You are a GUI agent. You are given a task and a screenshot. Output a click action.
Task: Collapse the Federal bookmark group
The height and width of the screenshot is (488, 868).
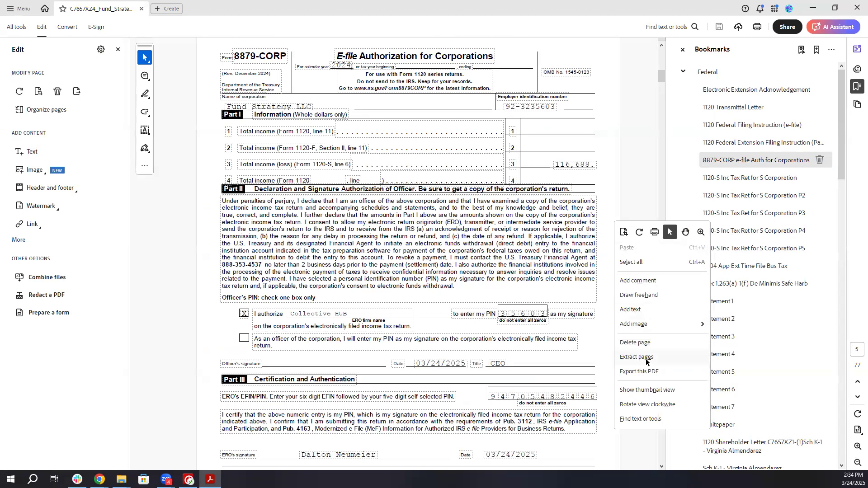click(683, 71)
